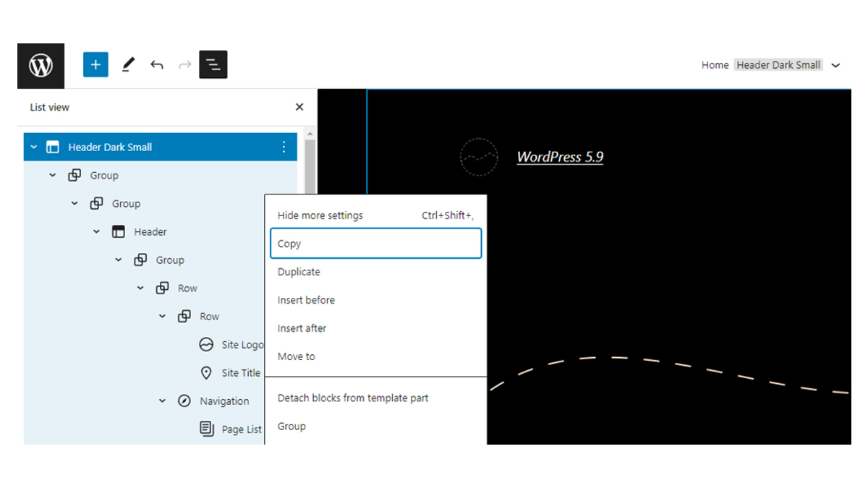Click the Site Title pin icon
Viewport: 868px width, 488px height.
click(206, 372)
